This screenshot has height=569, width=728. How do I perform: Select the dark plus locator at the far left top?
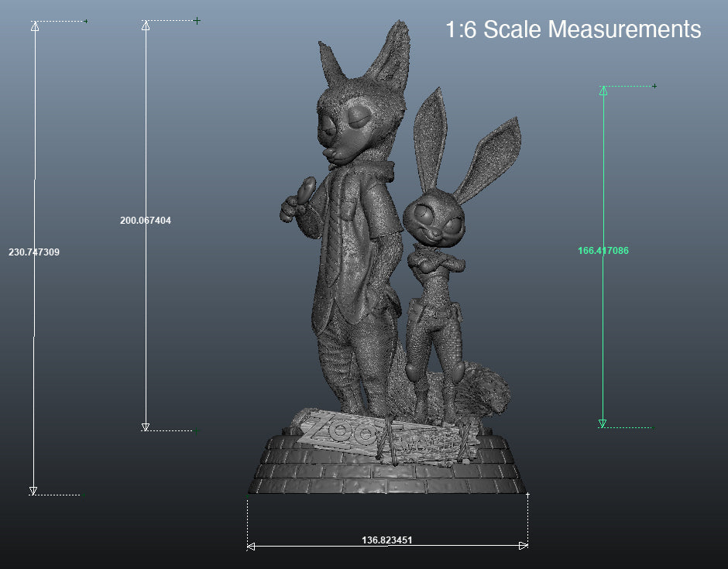(x=85, y=22)
